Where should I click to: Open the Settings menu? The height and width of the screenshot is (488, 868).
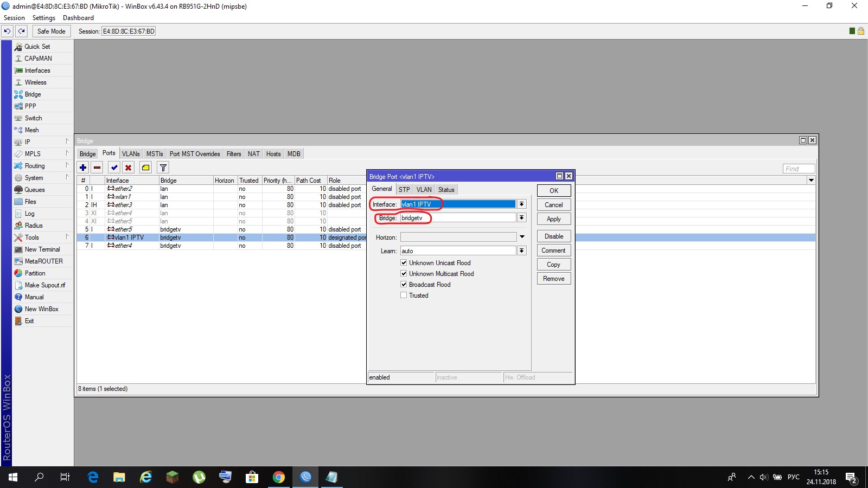44,18
